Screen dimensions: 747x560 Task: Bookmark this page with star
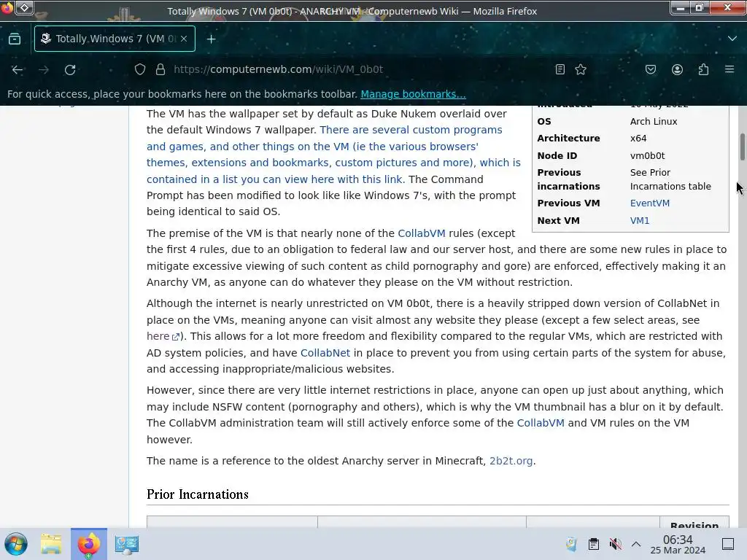tap(580, 69)
